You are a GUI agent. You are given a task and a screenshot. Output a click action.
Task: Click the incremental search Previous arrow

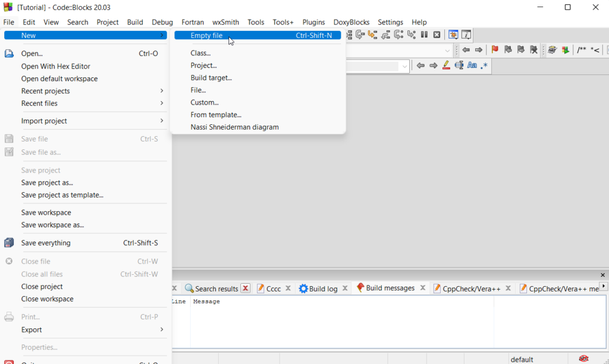click(420, 65)
